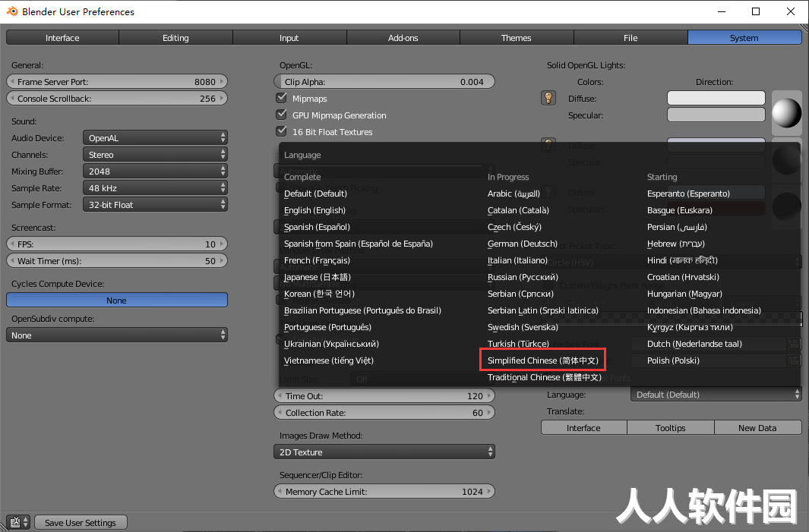Select Brazilian Portuguese language
The height and width of the screenshot is (532, 809).
pyautogui.click(x=362, y=310)
